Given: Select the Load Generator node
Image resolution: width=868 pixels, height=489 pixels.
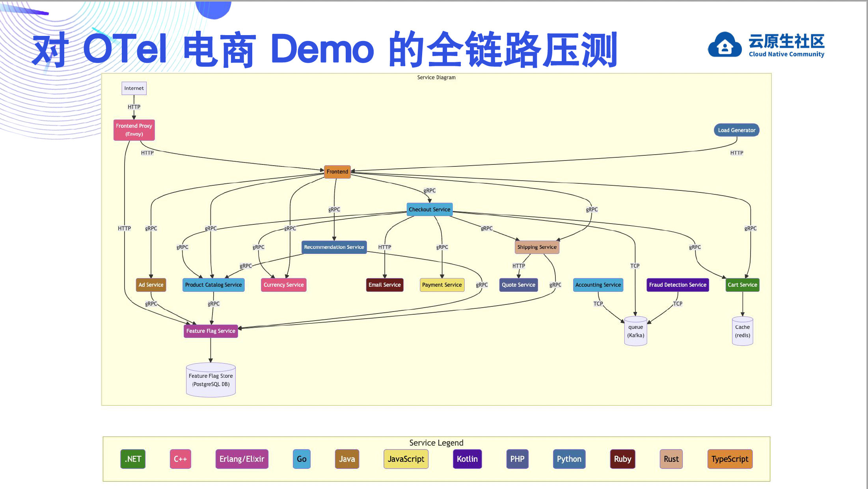Looking at the screenshot, I should [738, 130].
